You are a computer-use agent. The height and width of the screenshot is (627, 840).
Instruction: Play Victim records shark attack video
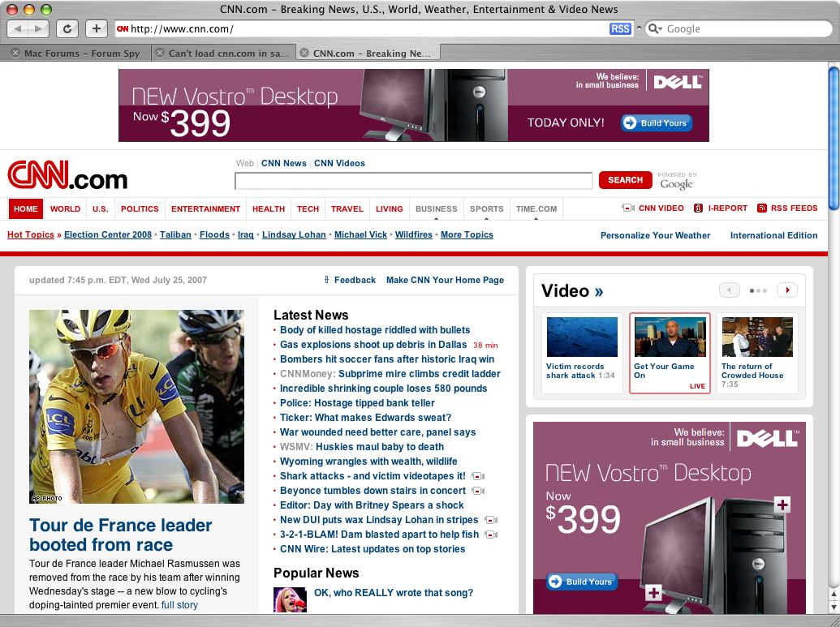pos(583,337)
